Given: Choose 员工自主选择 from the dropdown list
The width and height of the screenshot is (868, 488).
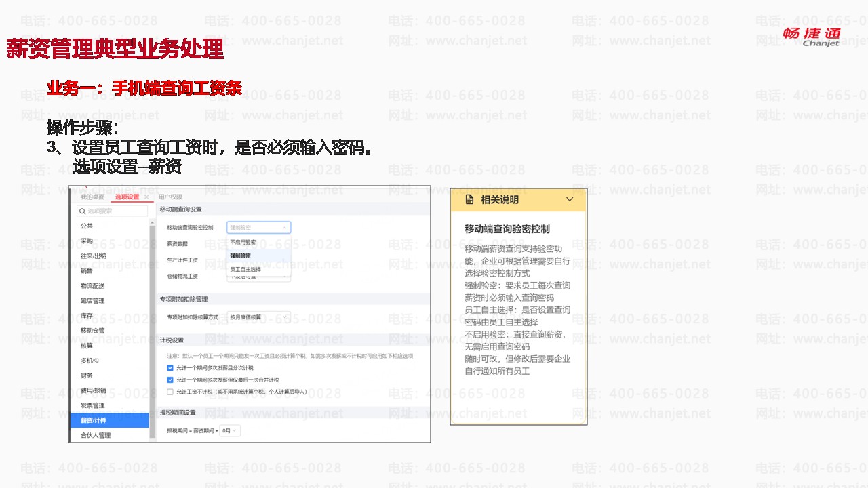Looking at the screenshot, I should pyautogui.click(x=258, y=269).
